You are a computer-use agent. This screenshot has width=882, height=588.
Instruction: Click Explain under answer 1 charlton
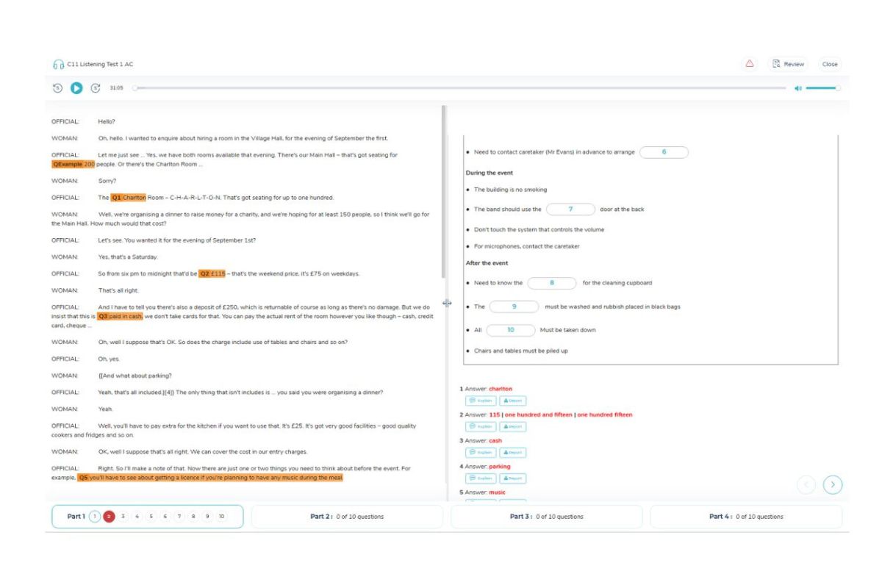[x=481, y=401]
